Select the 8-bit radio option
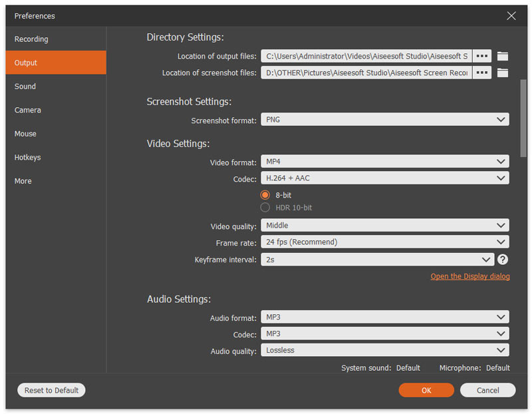This screenshot has height=414, width=532. click(265, 195)
